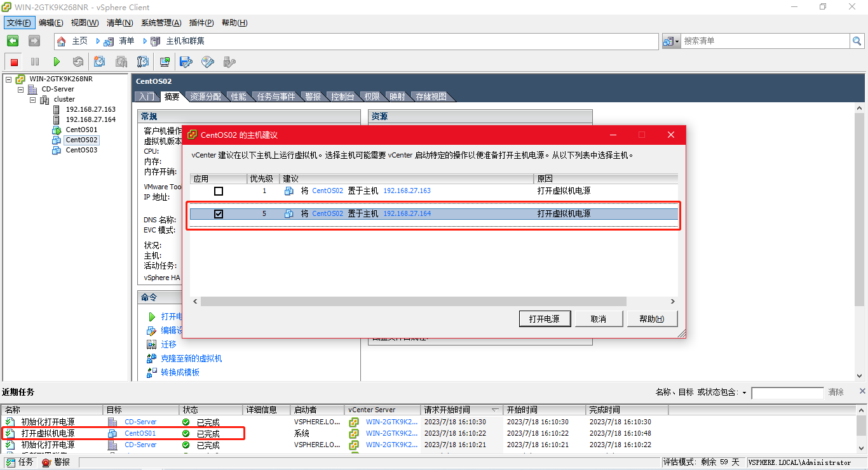Check the box for host 192.168.27.163 recommendation
The image size is (868, 470).
coord(219,191)
